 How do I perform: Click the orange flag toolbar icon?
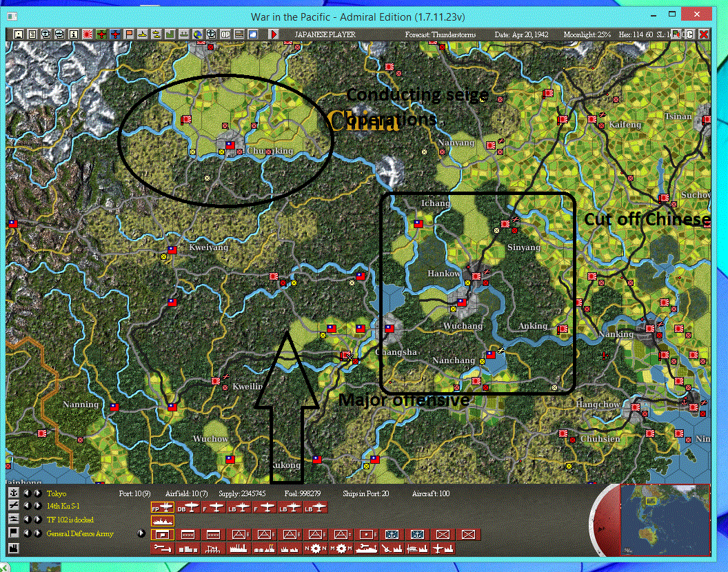click(x=129, y=34)
